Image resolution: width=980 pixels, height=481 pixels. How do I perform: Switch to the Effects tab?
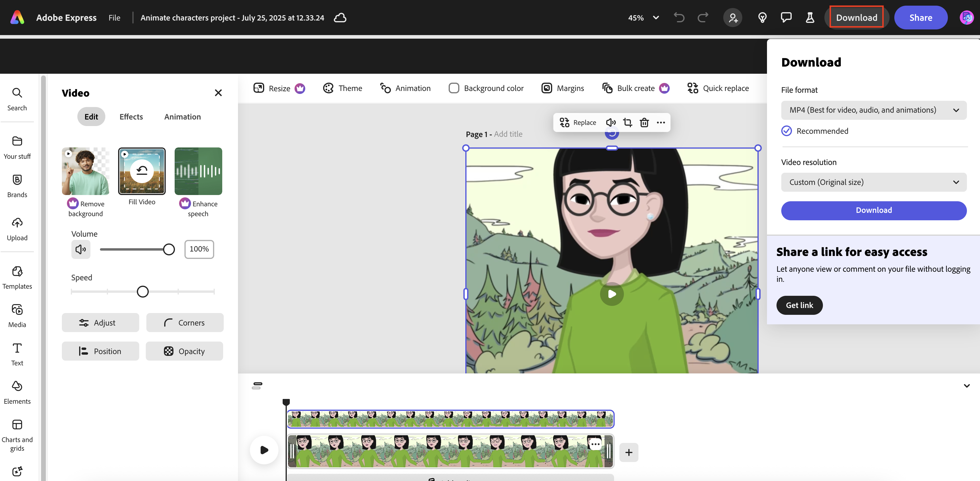[x=131, y=117]
